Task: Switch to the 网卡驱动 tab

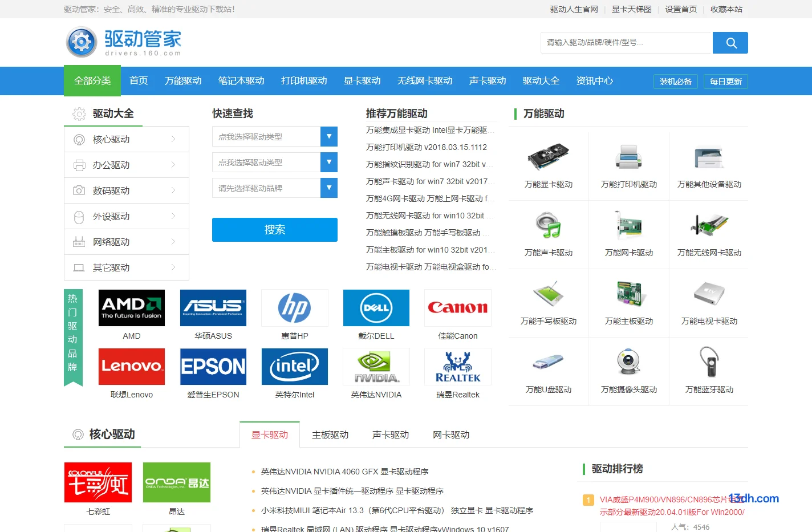Action: [451, 435]
